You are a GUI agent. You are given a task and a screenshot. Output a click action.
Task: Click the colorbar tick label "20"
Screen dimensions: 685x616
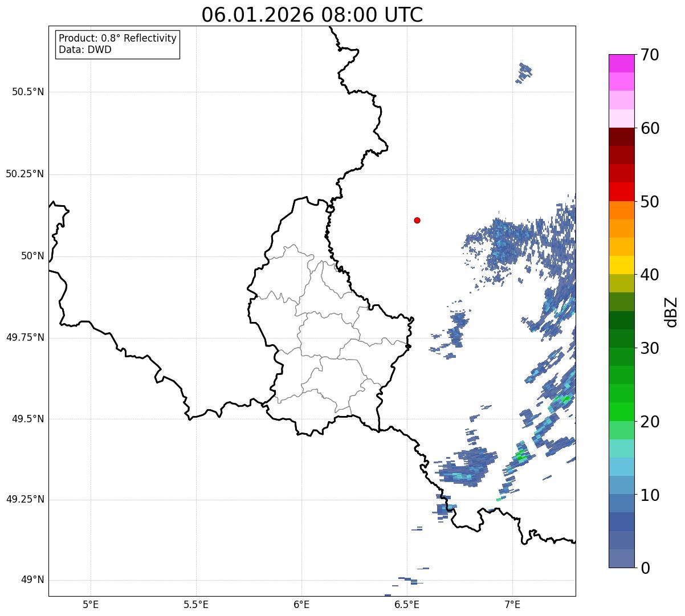click(650, 422)
